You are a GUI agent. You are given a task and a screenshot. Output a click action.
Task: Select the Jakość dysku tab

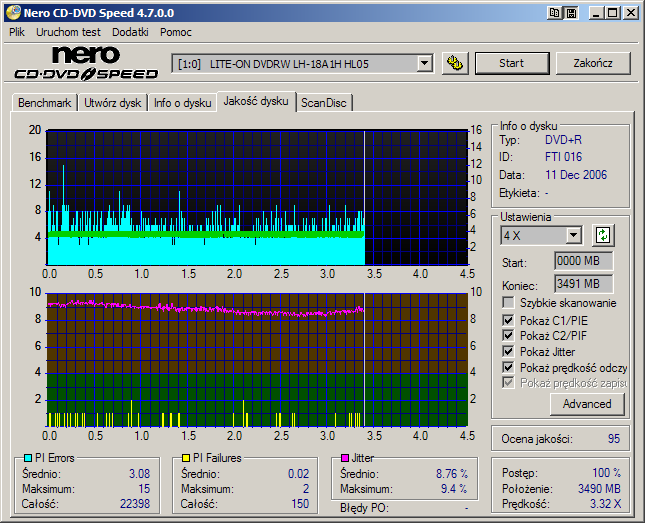[256, 101]
